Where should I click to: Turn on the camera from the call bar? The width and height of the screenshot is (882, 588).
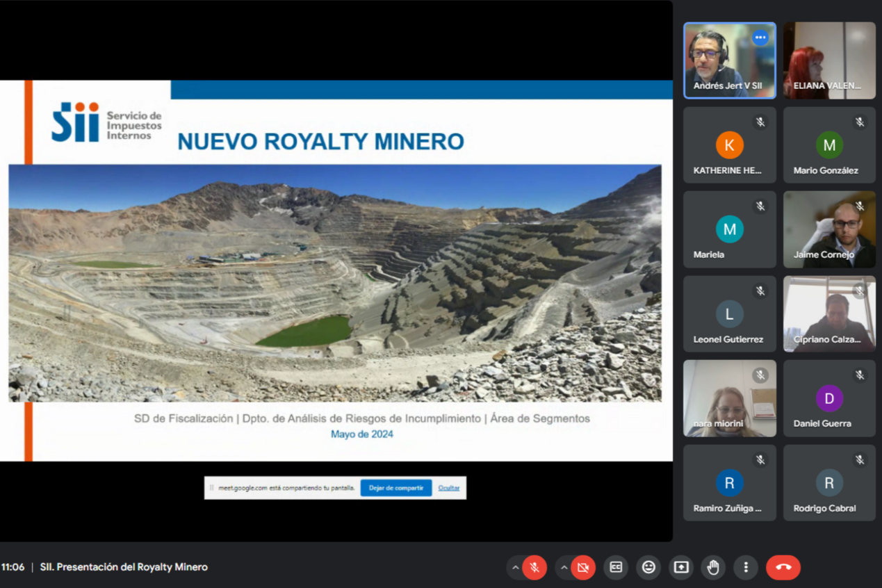click(x=583, y=568)
